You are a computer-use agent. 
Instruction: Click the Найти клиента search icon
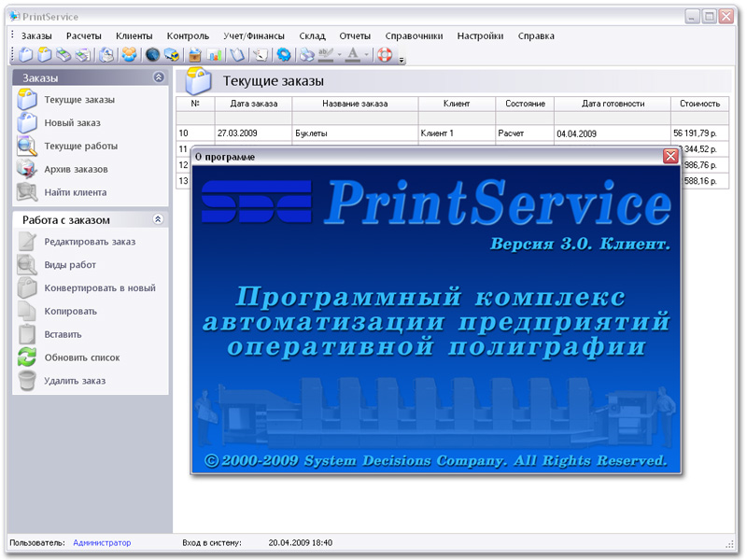tap(28, 192)
